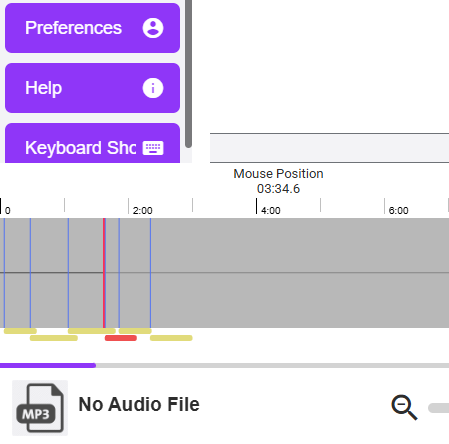Viewport: 449px width, 444px height.
Task: Click the sidebar vertical scrollbar
Action: point(188,73)
